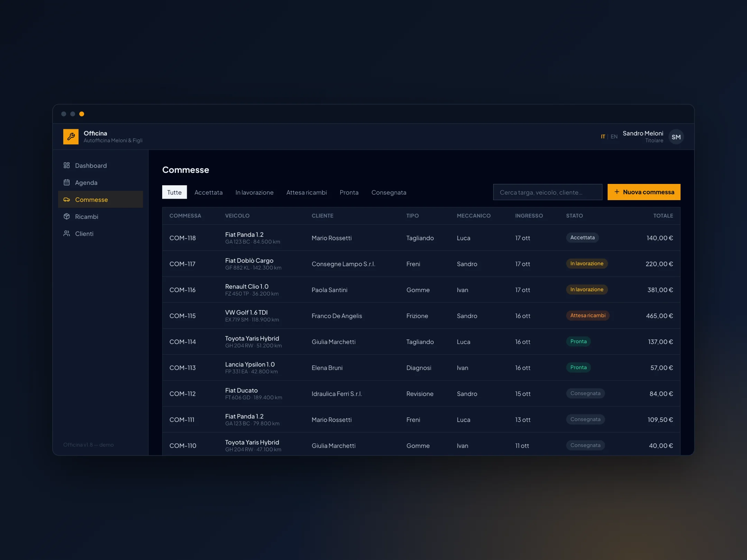The height and width of the screenshot is (560, 747).
Task: Click the COMMESSA column header
Action: point(185,216)
